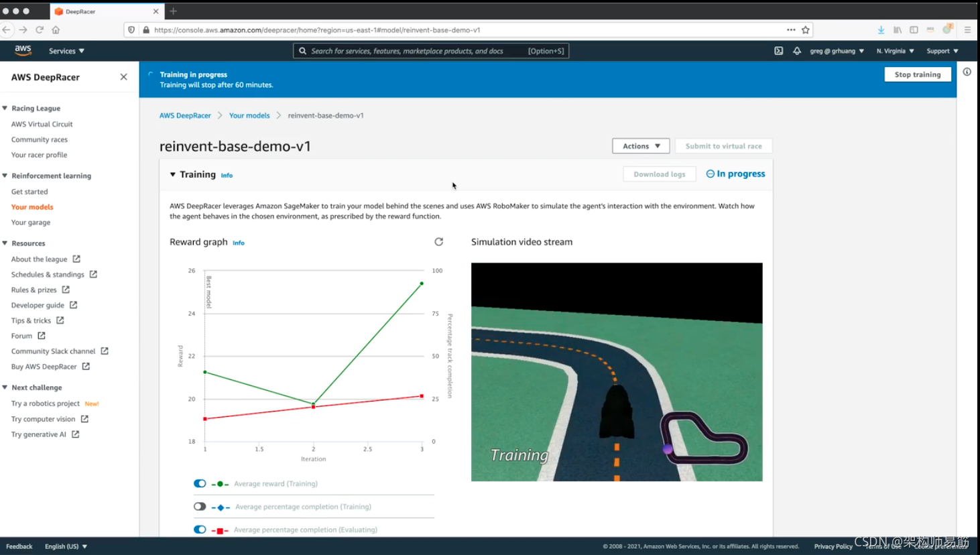
Task: Click the browser forward arrow
Action: (23, 29)
